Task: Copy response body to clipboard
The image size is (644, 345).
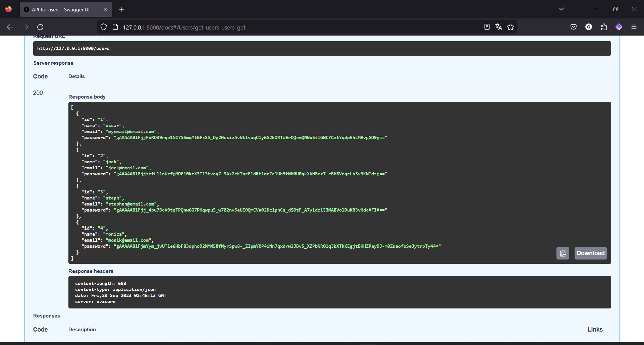Action: pos(563,253)
